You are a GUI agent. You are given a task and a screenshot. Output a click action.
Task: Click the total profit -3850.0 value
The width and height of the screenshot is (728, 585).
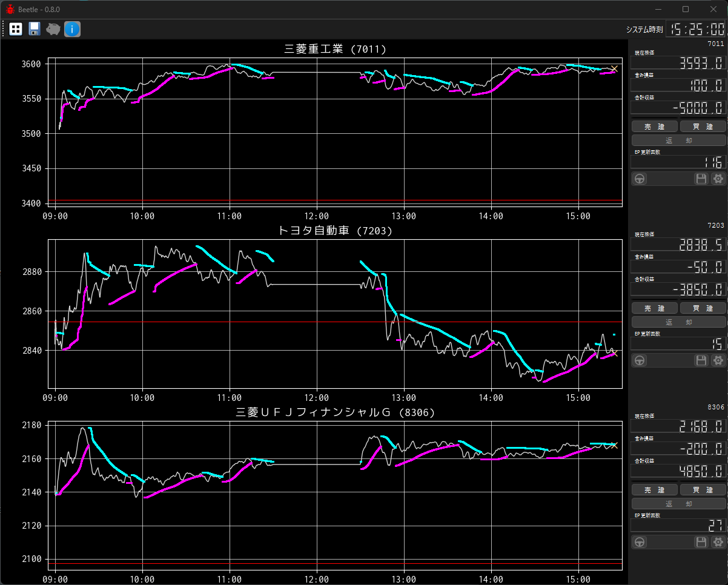tap(678, 289)
